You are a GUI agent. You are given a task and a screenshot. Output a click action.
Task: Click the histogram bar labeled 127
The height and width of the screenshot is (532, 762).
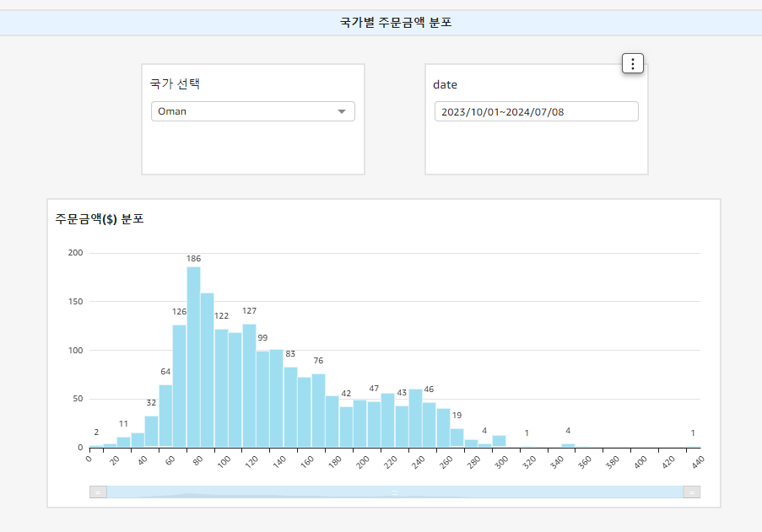(x=249, y=385)
